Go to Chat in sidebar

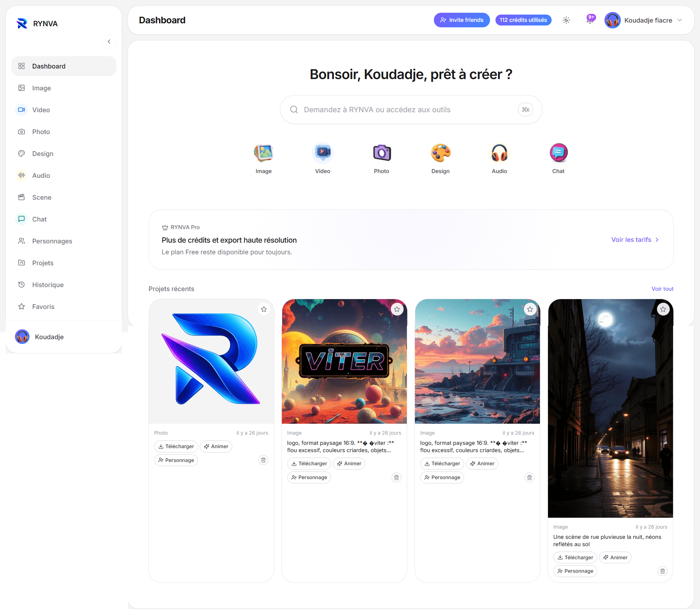[64, 219]
